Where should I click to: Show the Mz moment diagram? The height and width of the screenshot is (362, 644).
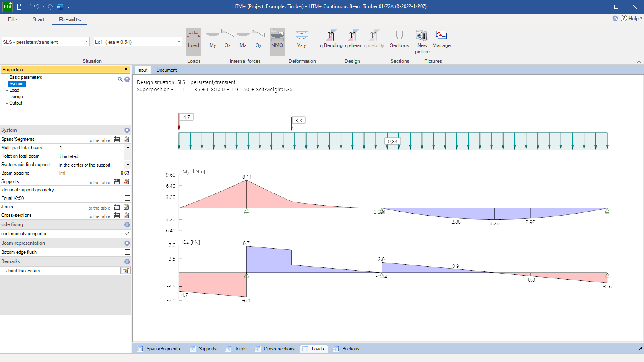click(243, 39)
